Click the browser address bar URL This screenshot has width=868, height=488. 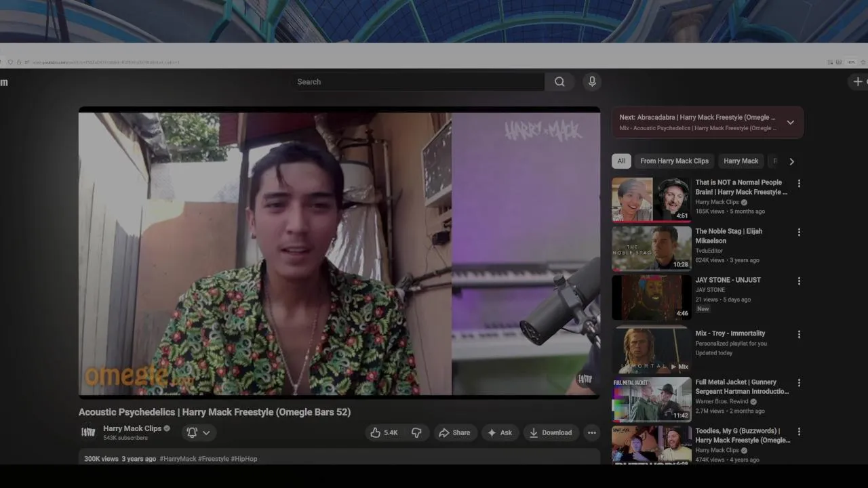(106, 62)
